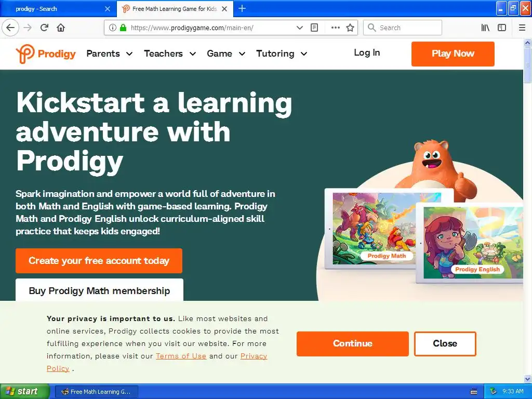Click the vertical page scrollbar thumb
532x399 pixels.
527,65
